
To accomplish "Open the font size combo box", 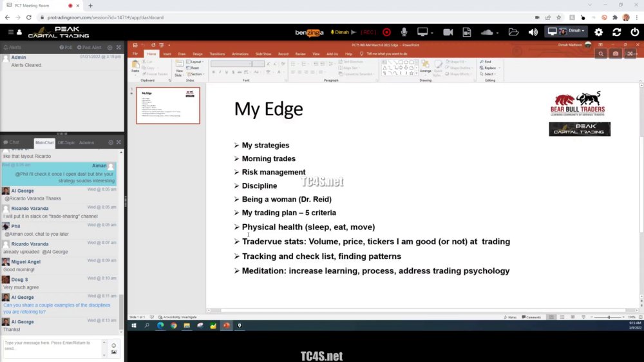I will [x=258, y=64].
